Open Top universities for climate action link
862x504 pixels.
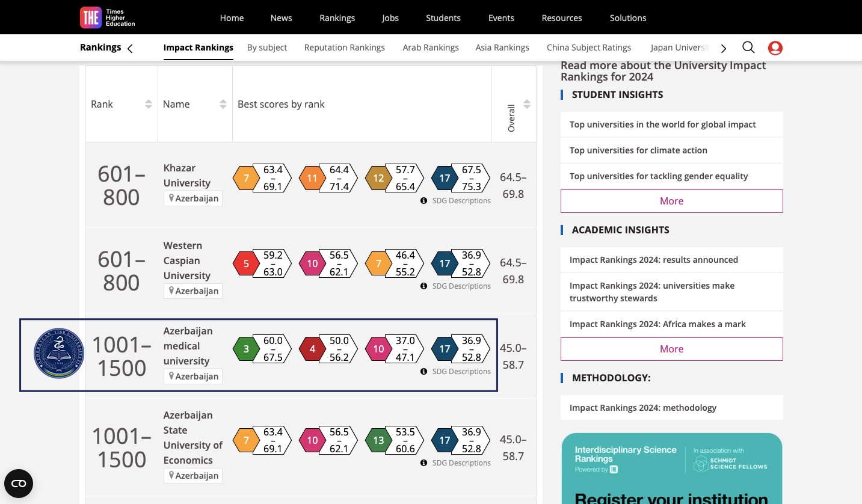tap(638, 150)
